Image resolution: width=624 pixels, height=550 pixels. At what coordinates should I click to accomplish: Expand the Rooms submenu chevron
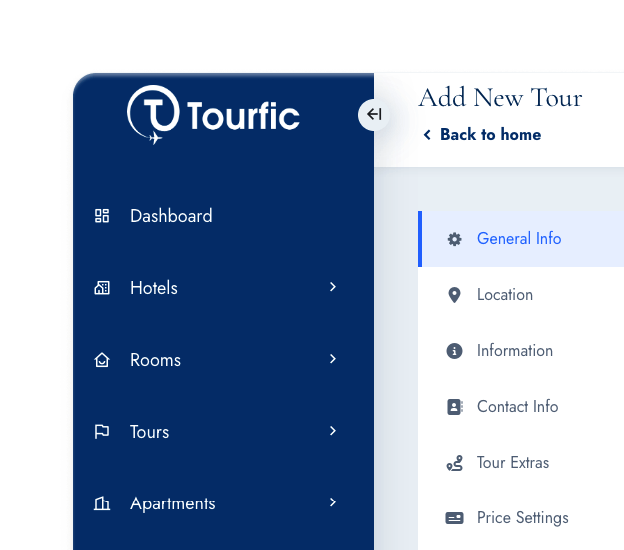click(333, 359)
